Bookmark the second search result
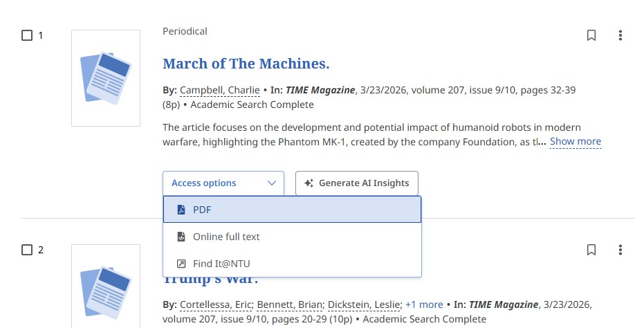This screenshot has width=644, height=328. point(591,250)
